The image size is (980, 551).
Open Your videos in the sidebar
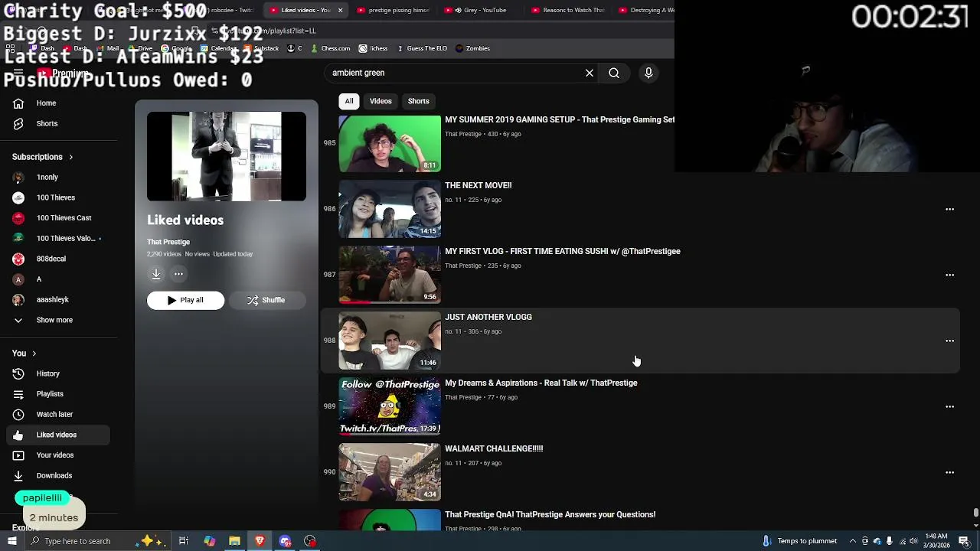pos(58,455)
